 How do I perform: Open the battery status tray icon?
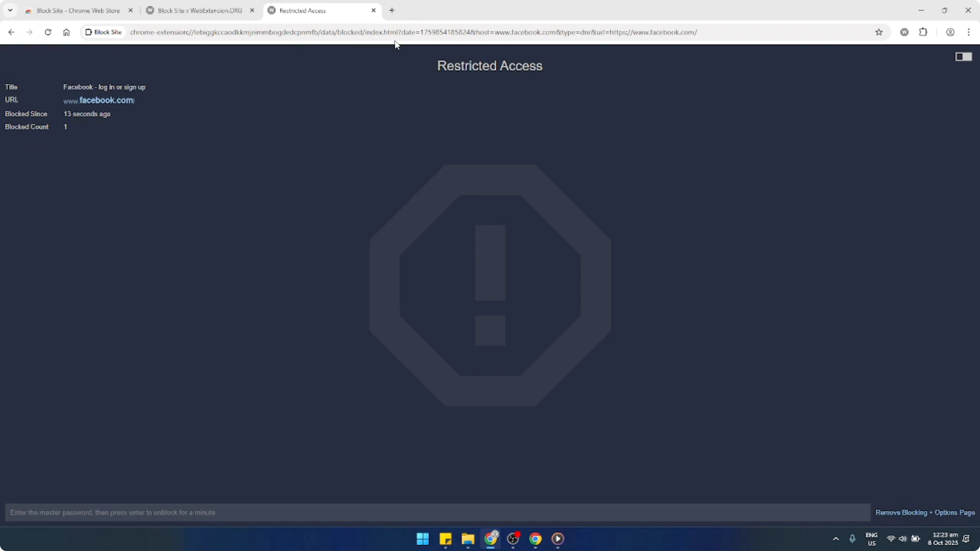click(x=916, y=539)
